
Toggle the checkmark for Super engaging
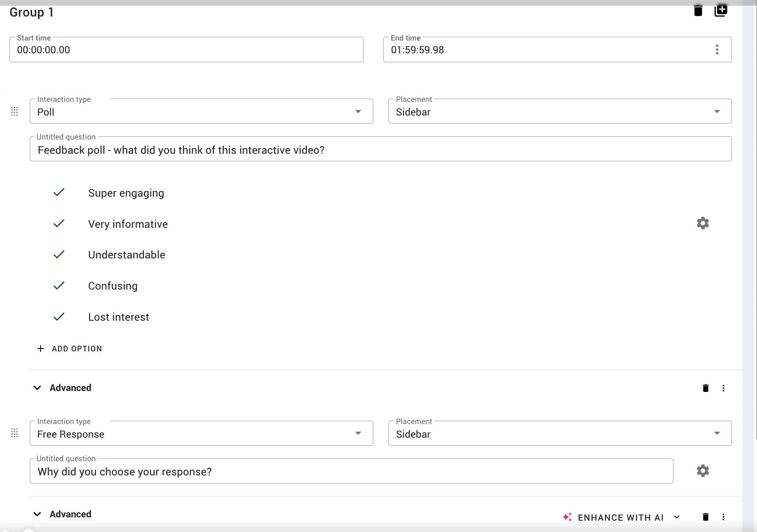coord(59,192)
